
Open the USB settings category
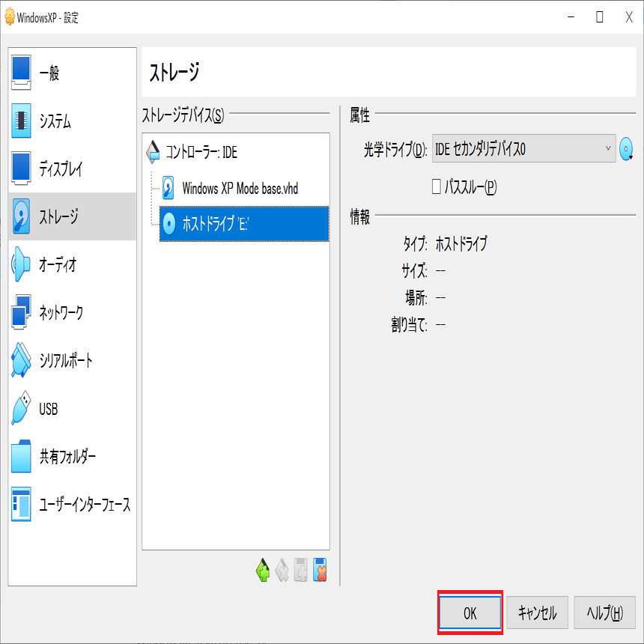pyautogui.click(x=73, y=409)
